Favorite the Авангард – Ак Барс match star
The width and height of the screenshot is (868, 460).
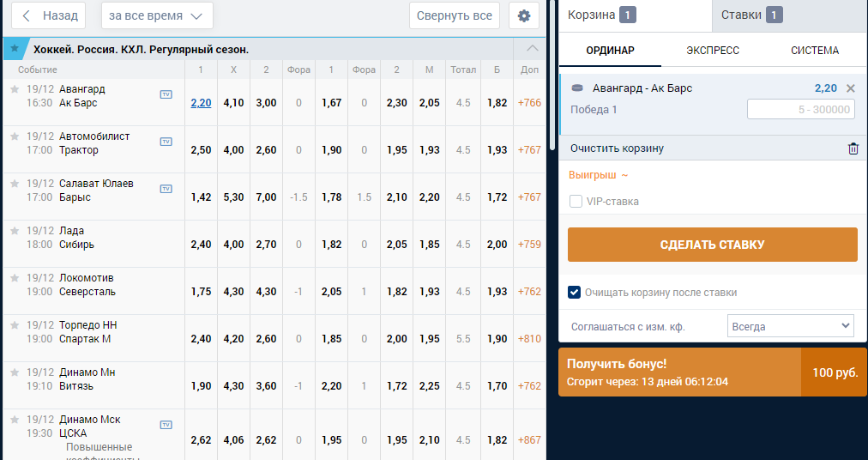[15, 88]
